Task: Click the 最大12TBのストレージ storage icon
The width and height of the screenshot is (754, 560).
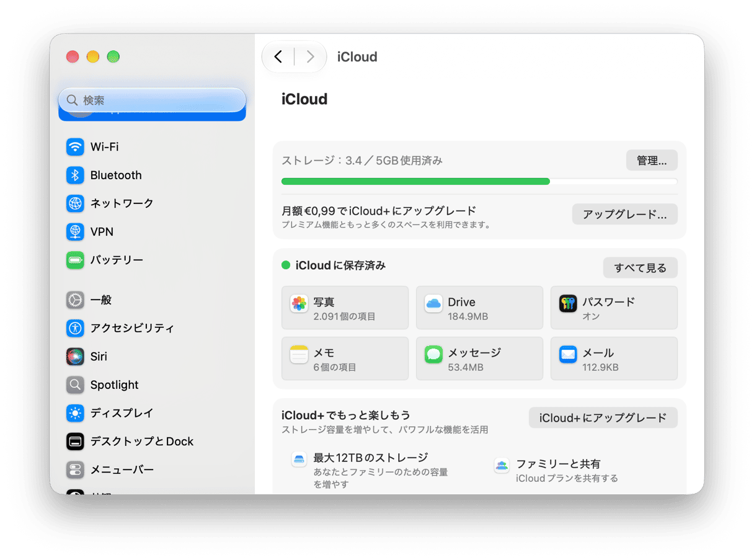Action: click(x=299, y=460)
